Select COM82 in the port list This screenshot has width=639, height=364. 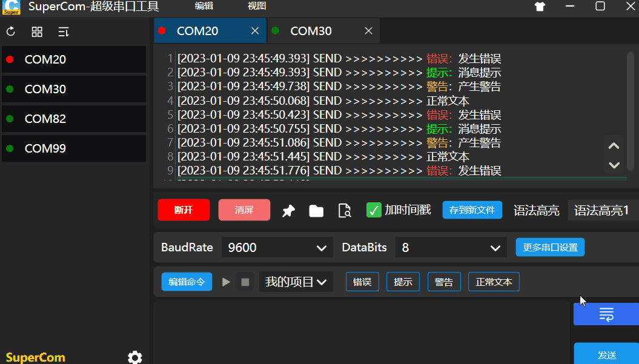pyautogui.click(x=74, y=119)
